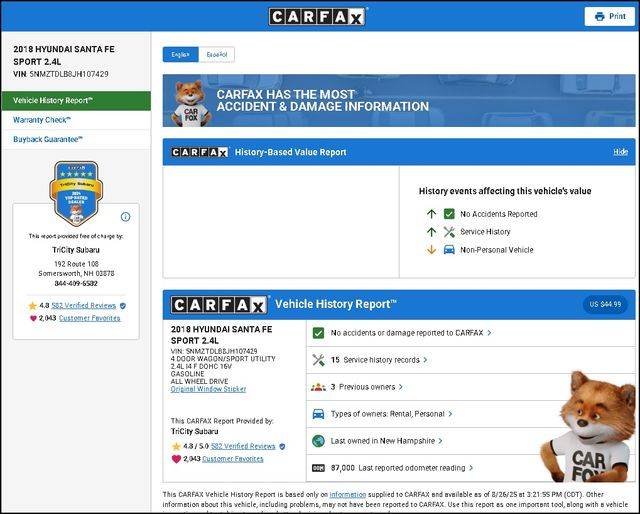640x514 pixels.
Task: Open Customer Favorites link in report section
Action: point(233,459)
